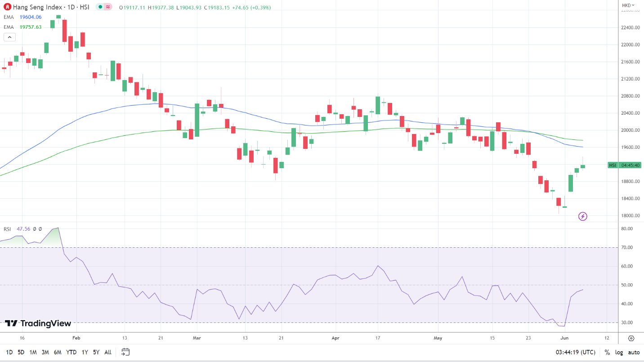Click the Hang Seng Index · 1D · HSI title
Image resolution: width=644 pixels, height=362 pixels.
(52, 7)
